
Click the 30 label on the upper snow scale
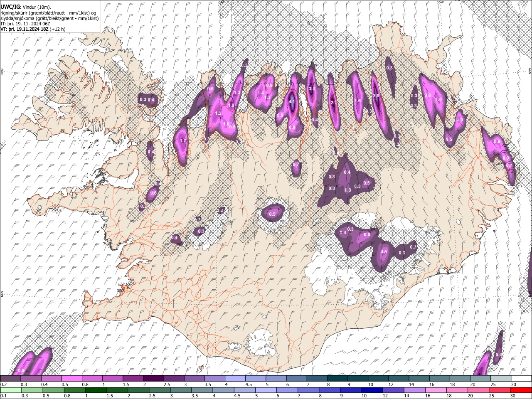514,384
